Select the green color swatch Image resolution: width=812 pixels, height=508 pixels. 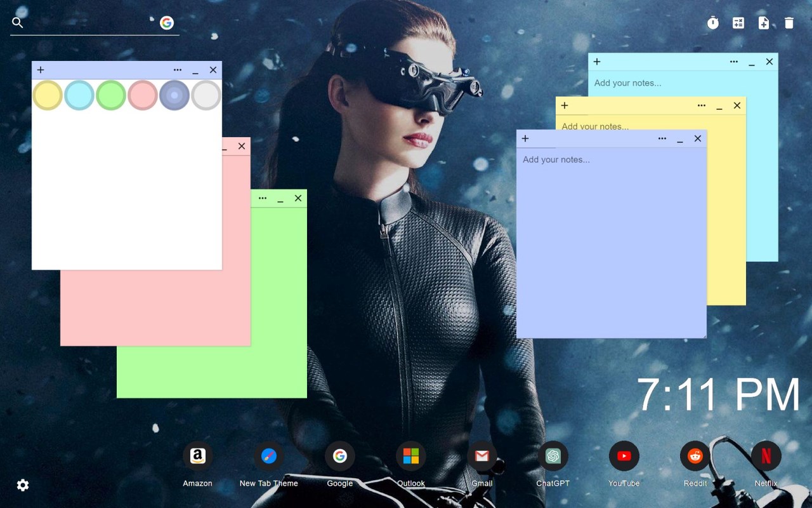pos(111,95)
